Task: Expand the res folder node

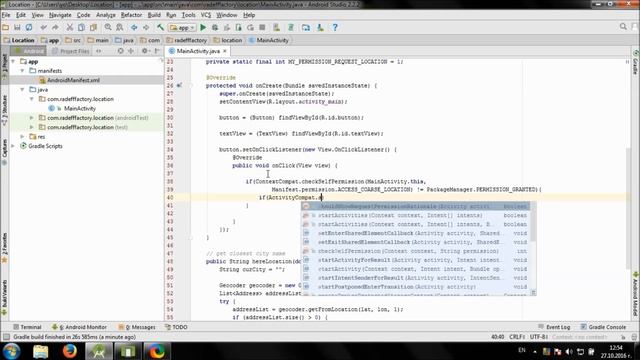Action: tap(23, 136)
